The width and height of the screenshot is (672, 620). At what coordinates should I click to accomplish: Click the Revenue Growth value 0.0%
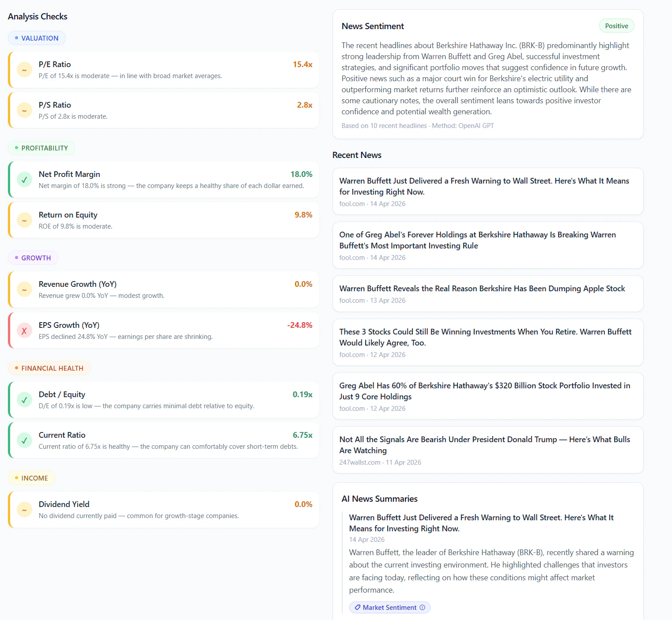pyautogui.click(x=303, y=284)
